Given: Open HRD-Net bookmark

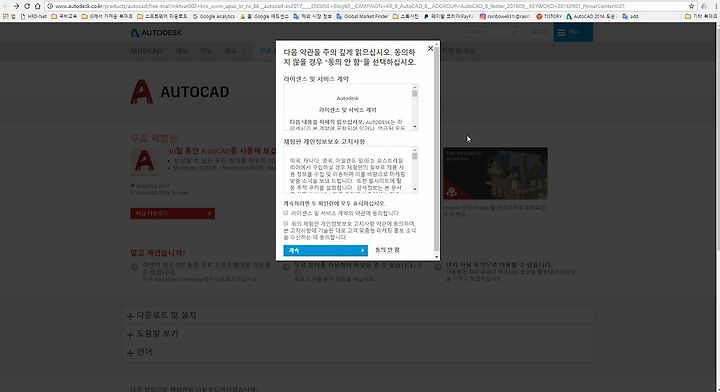Looking at the screenshot, I should (34, 16).
